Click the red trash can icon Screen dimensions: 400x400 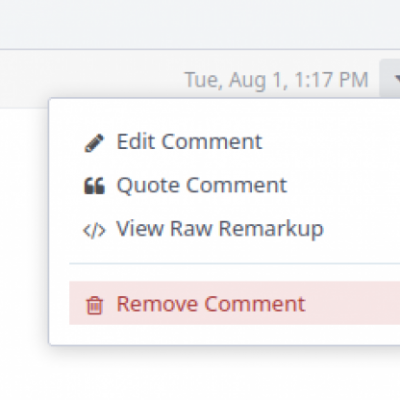95,305
